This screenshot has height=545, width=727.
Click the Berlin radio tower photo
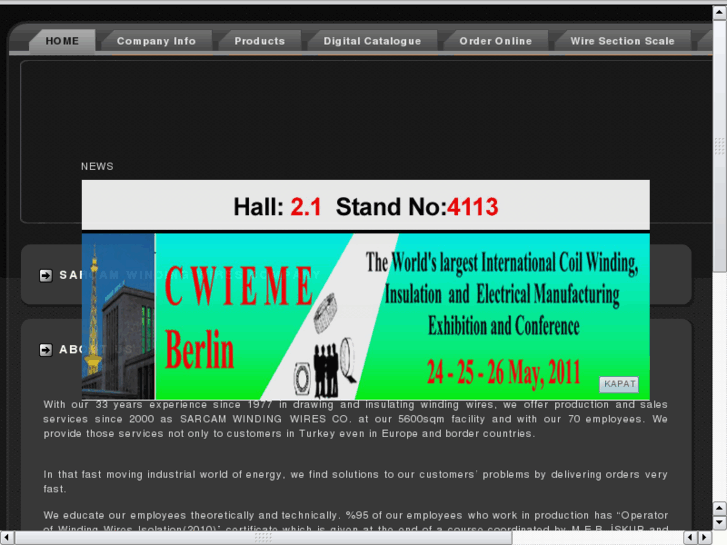[x=118, y=316]
